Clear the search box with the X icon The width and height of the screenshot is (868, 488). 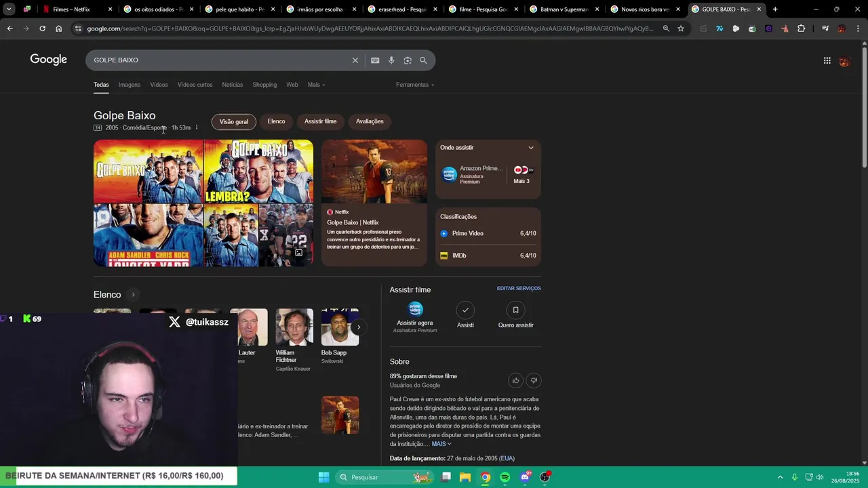(x=355, y=60)
